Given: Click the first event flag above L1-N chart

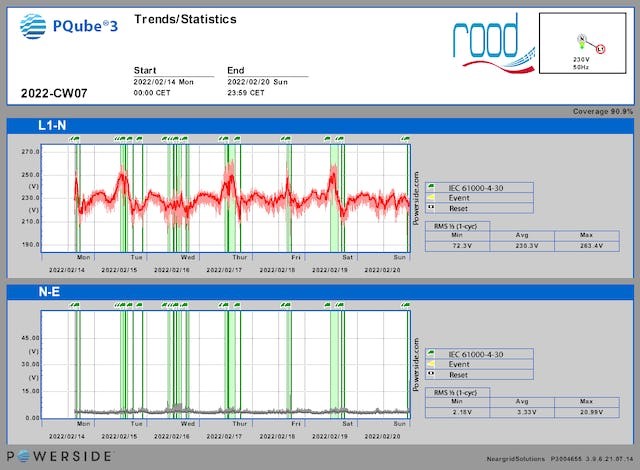Looking at the screenshot, I should [74, 139].
